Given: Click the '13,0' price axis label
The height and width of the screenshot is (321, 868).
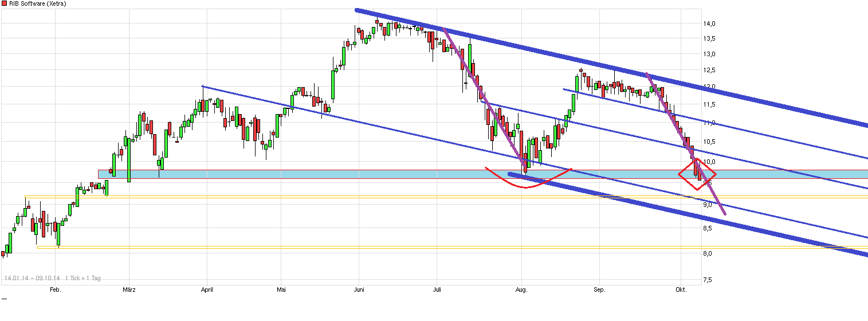Looking at the screenshot, I should [709, 54].
